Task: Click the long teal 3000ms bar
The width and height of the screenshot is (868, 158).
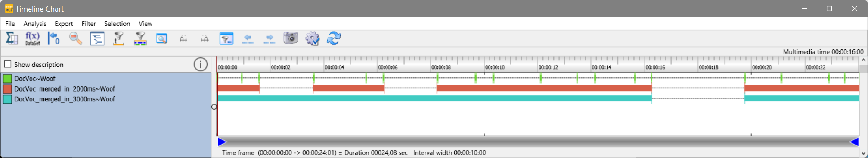Action: (x=434, y=98)
